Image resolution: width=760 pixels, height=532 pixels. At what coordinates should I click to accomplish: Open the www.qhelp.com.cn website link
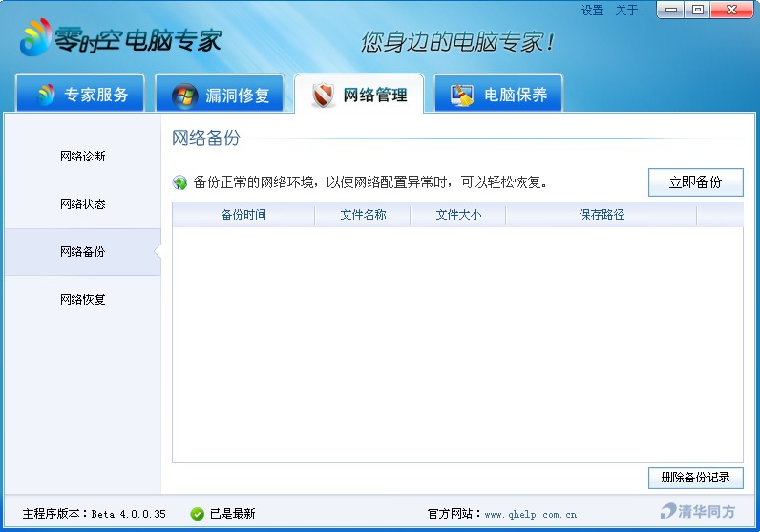[x=531, y=515]
